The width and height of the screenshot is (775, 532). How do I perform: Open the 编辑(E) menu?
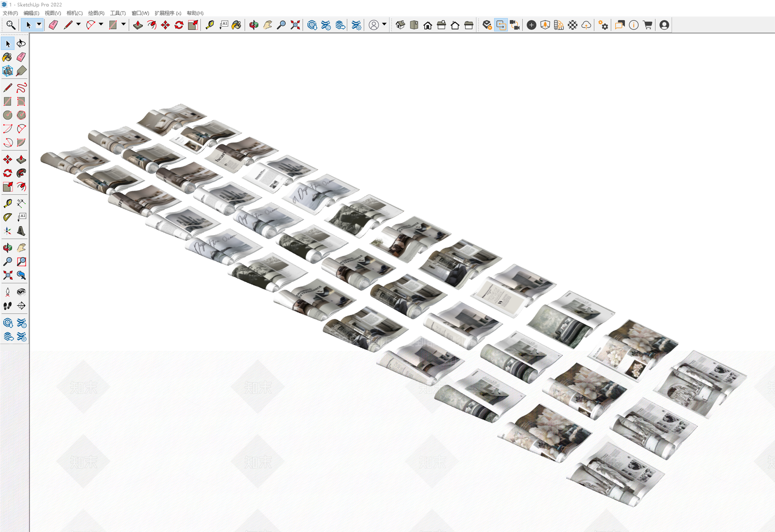click(x=31, y=13)
